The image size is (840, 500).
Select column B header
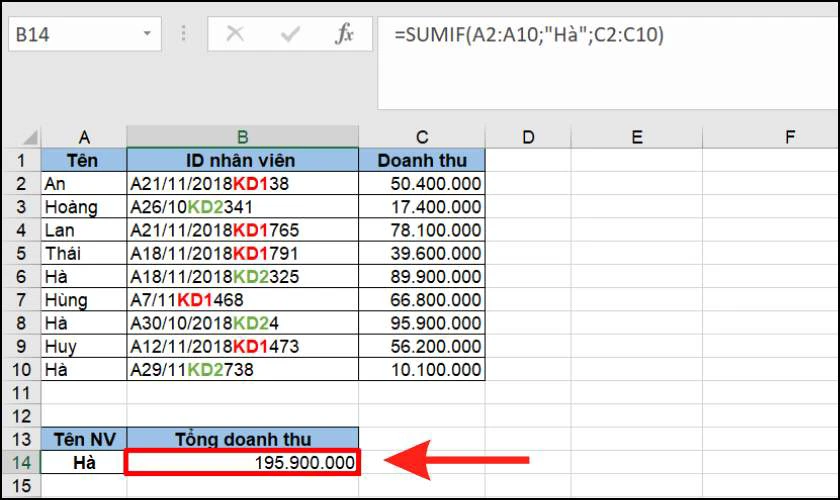click(x=243, y=137)
